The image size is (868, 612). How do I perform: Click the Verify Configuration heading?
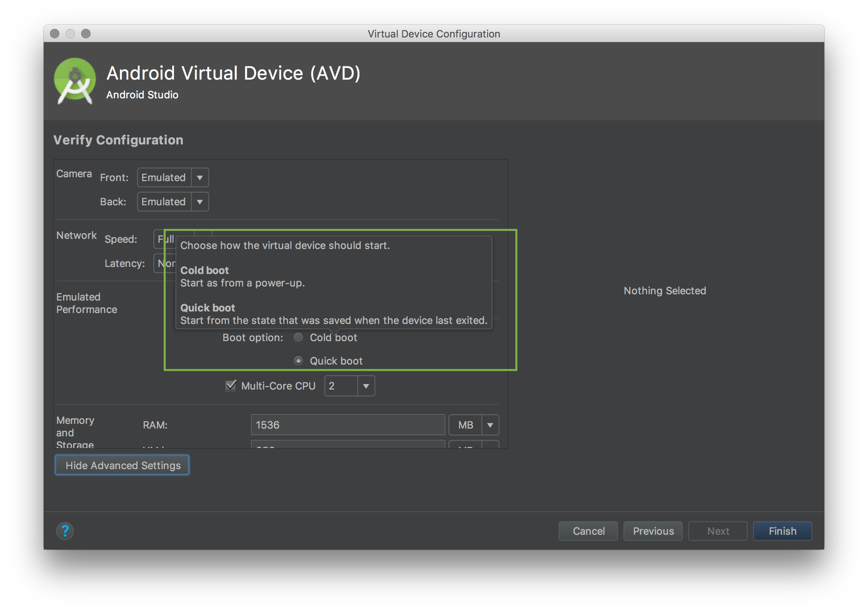(x=118, y=140)
